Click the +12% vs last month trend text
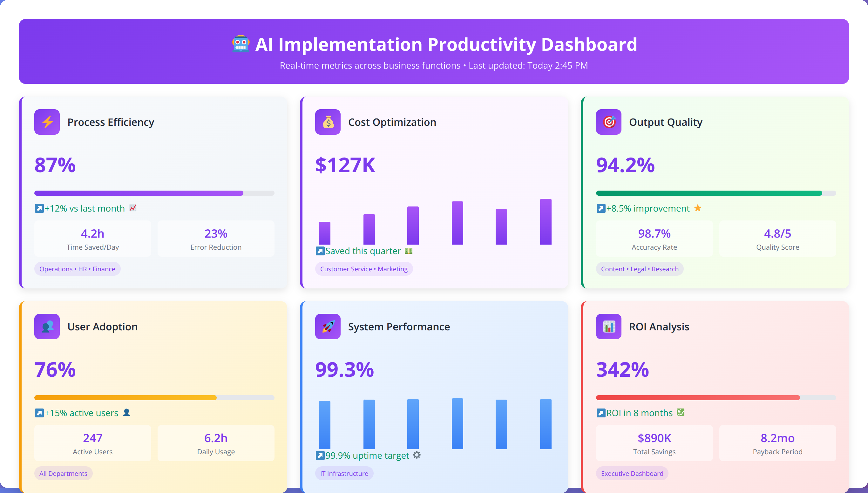This screenshot has width=868, height=493. point(85,208)
